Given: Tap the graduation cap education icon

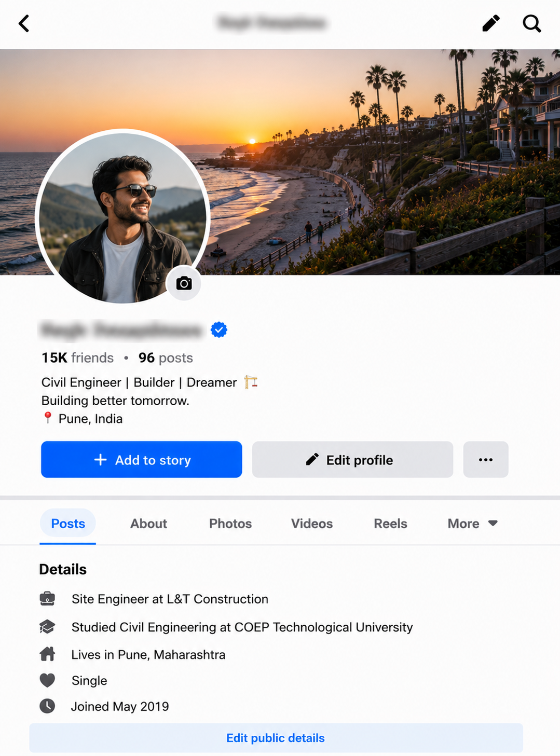Looking at the screenshot, I should (x=47, y=627).
